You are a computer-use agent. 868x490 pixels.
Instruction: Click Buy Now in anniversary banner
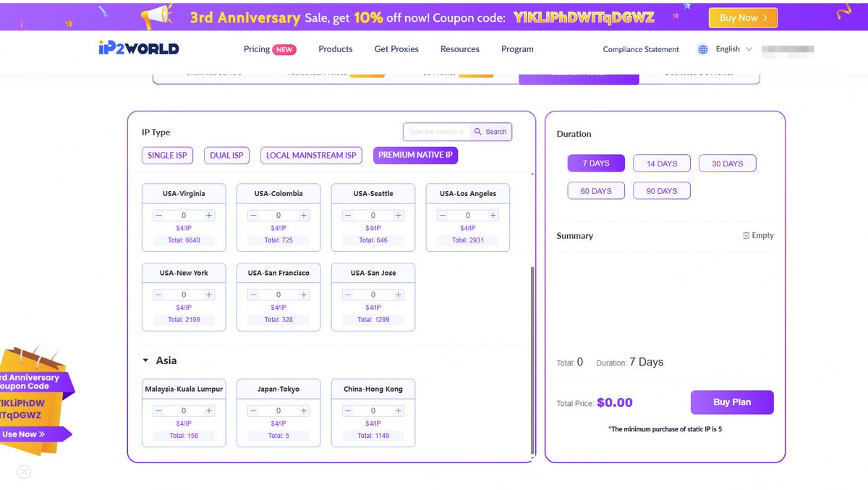coord(743,17)
